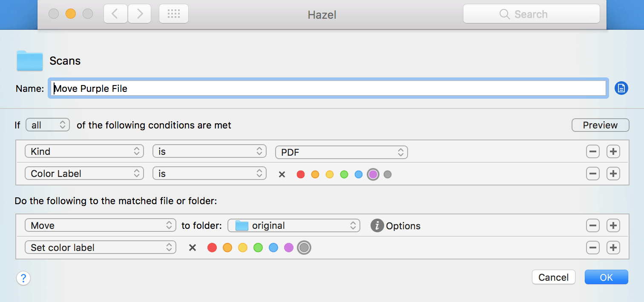Select the red color in Color Label condition
The height and width of the screenshot is (302, 644).
click(x=301, y=174)
